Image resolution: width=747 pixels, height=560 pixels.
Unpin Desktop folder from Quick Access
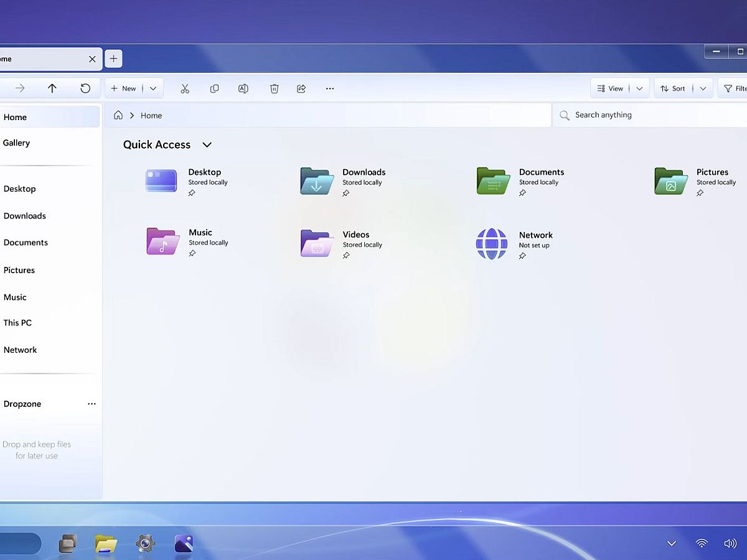pyautogui.click(x=192, y=194)
